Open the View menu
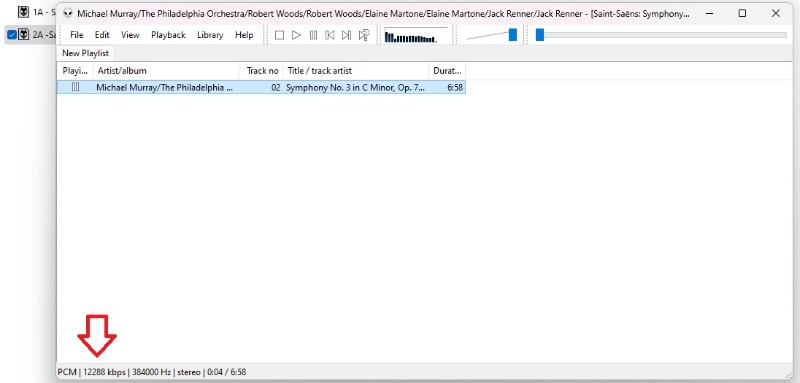 coord(130,35)
